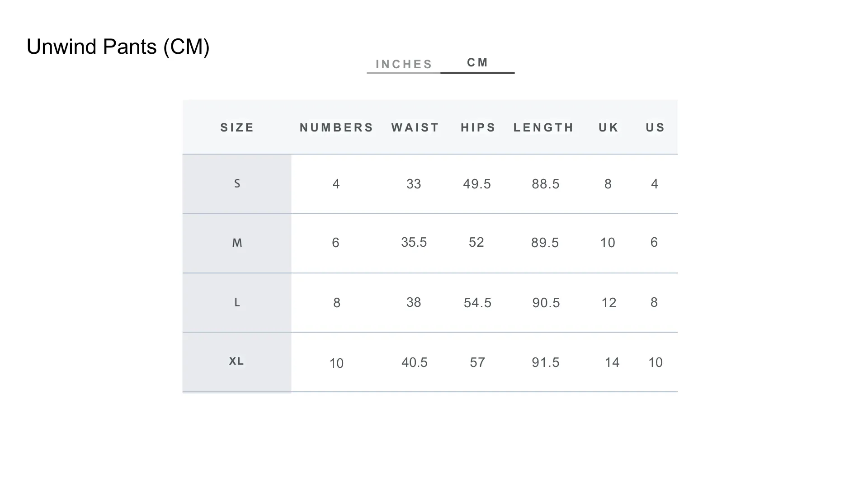Select the XL size row label
868x488 pixels.
(x=237, y=361)
